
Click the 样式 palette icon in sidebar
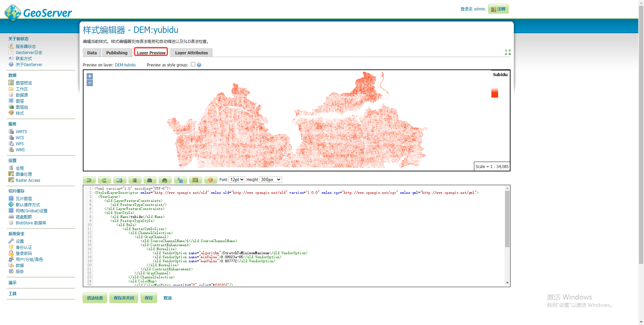[x=11, y=113]
